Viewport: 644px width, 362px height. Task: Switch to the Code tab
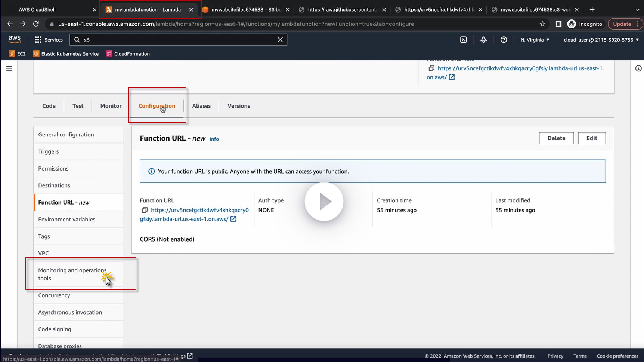pyautogui.click(x=49, y=106)
